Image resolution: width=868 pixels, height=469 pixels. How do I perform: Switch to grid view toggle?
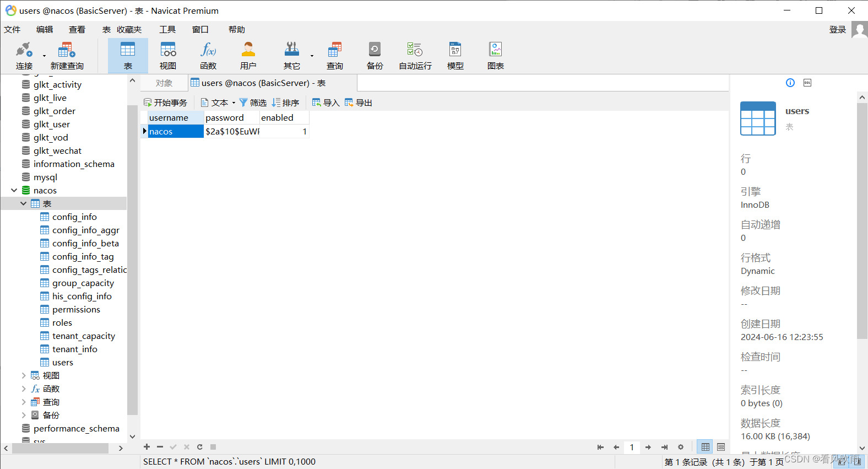click(705, 447)
